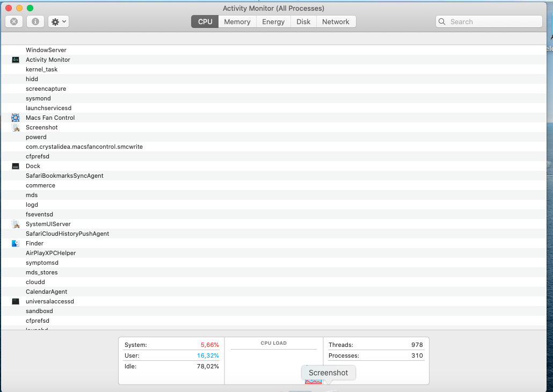Select the Activity Monitor process name
Viewport: 553px width, 392px height.
[x=48, y=60]
